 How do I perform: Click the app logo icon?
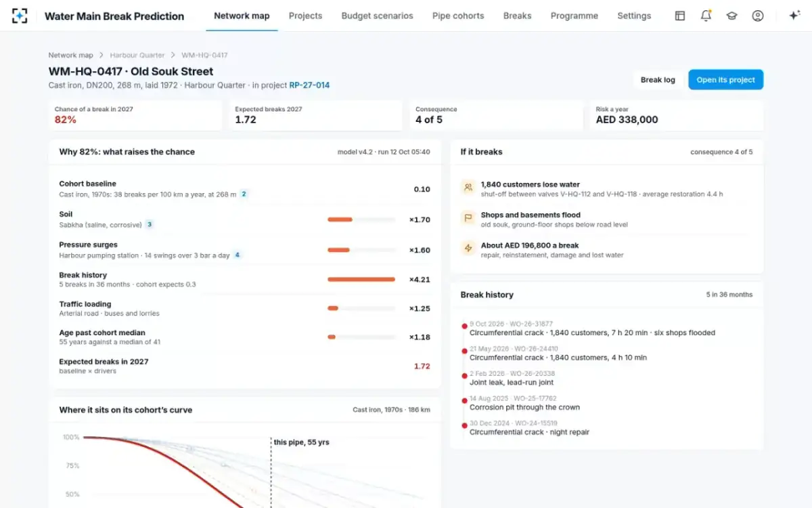click(x=20, y=16)
